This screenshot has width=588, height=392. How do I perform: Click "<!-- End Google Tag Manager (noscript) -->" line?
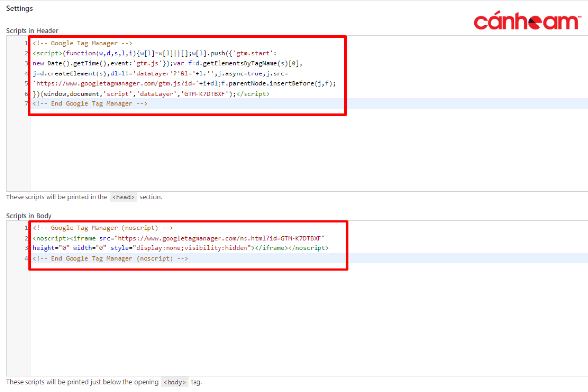[x=110, y=258]
